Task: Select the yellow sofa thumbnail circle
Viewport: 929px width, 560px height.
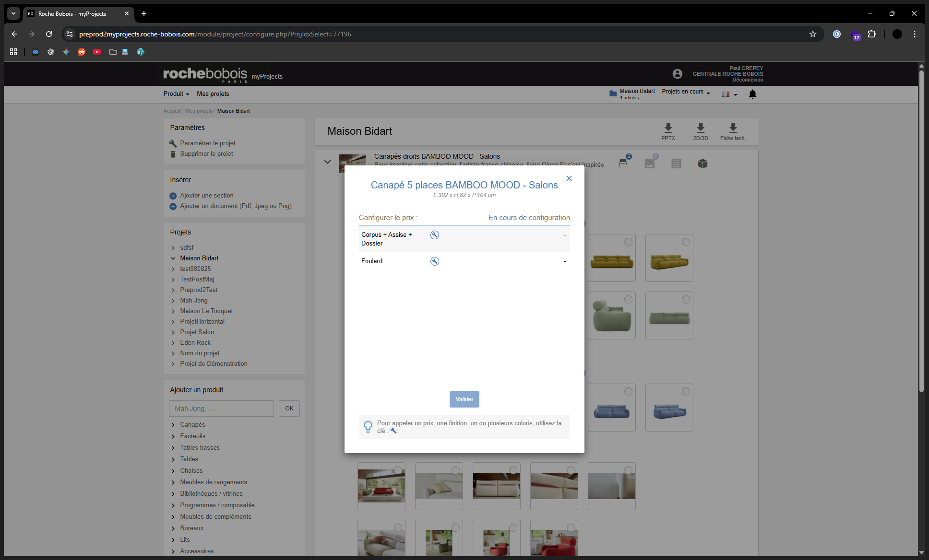Action: click(x=628, y=242)
